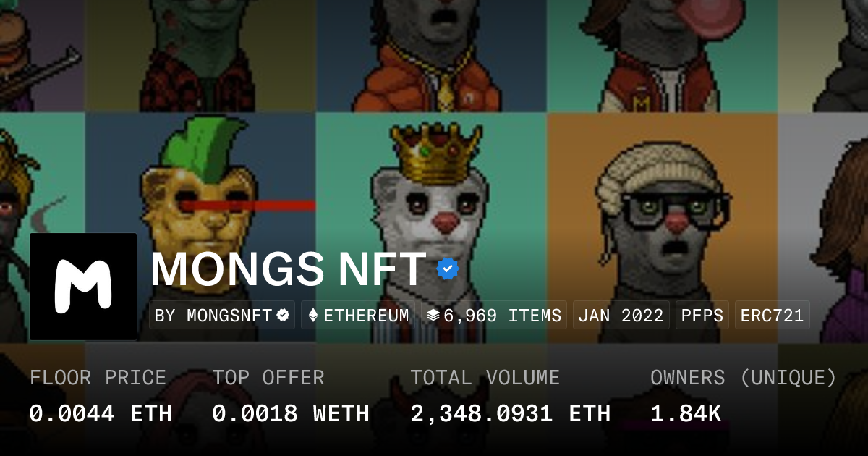Viewport: 868px width, 456px height.
Task: Click the Ethereum diamond icon
Action: pyautogui.click(x=313, y=316)
